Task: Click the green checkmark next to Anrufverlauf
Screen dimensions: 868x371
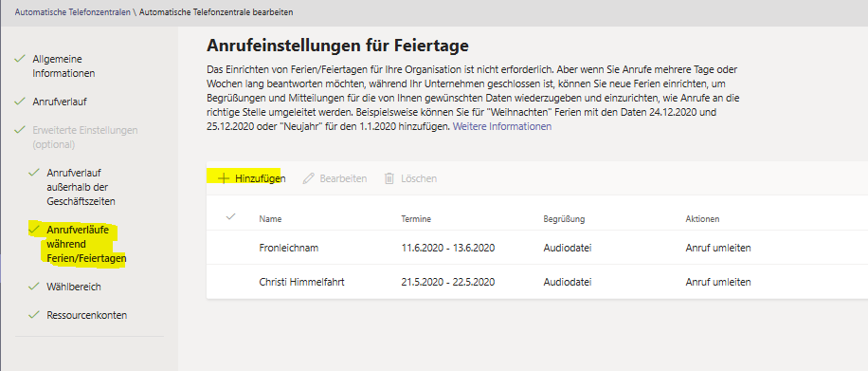Action: (x=20, y=102)
